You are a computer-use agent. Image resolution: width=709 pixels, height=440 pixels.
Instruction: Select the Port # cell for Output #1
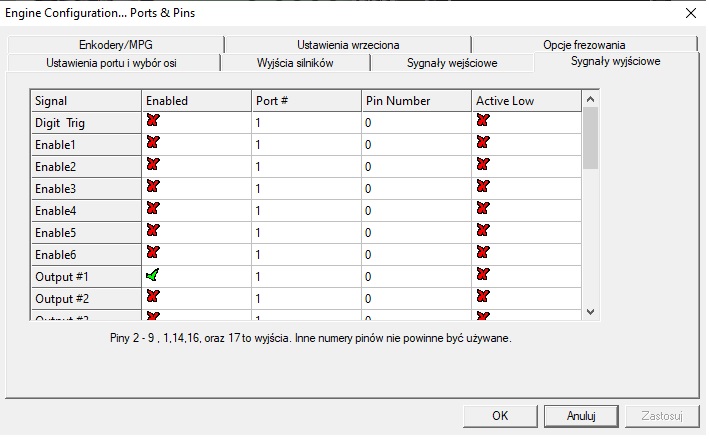point(305,275)
